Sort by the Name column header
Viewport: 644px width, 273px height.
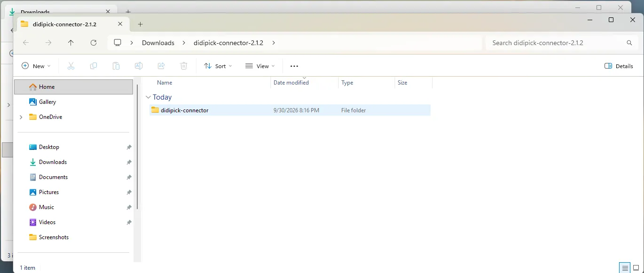pyautogui.click(x=165, y=83)
